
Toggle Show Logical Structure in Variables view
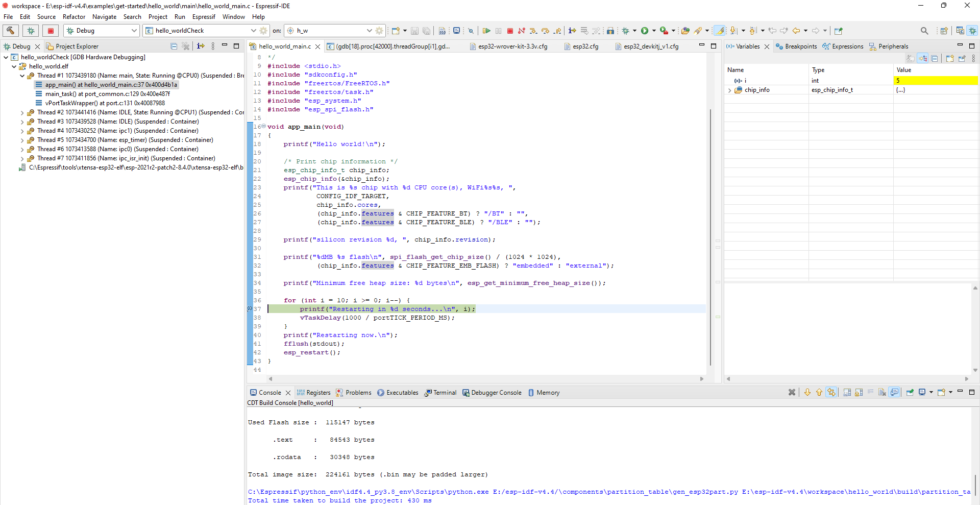[x=923, y=59]
